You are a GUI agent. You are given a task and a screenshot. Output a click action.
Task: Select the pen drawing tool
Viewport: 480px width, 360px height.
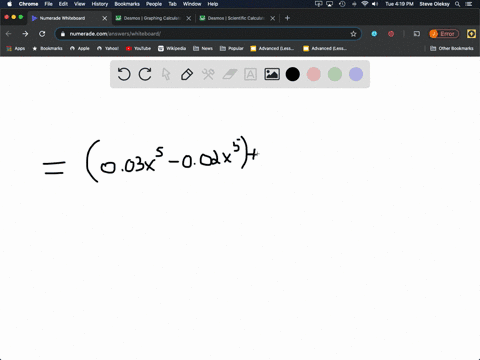click(x=187, y=74)
